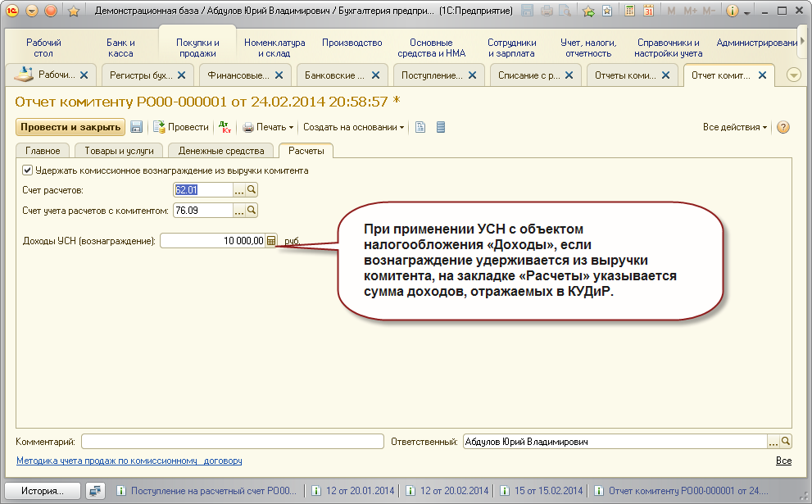Screen dimensions: 812x504
Task: Open the Печать dropdown
Action: coord(268,127)
